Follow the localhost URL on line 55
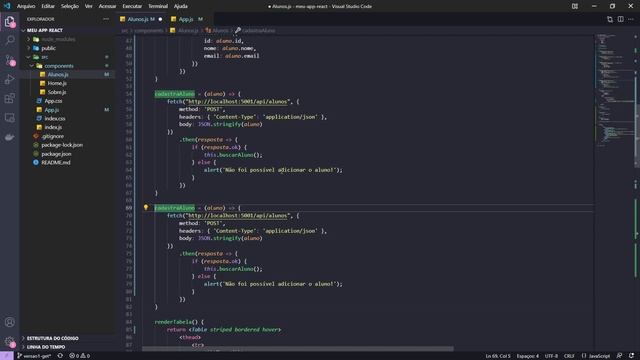The image size is (640, 360). [238, 101]
